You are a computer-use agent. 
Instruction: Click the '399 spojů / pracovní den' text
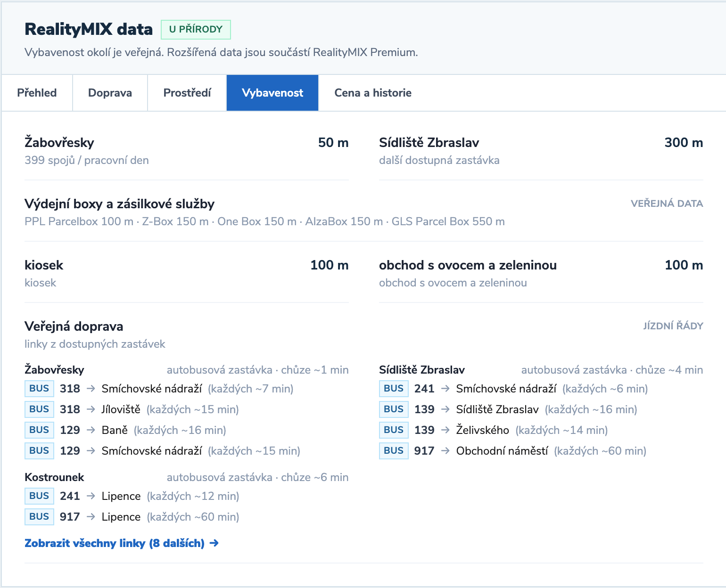point(87,160)
